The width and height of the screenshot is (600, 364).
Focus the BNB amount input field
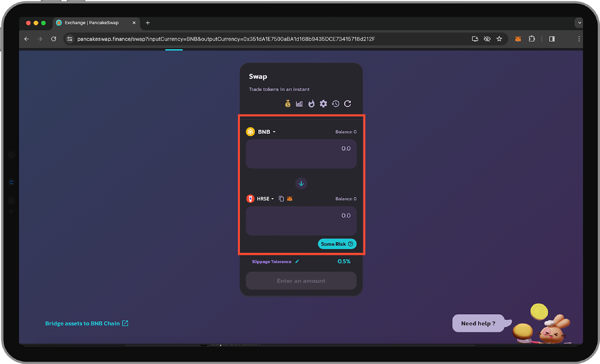[x=301, y=154]
